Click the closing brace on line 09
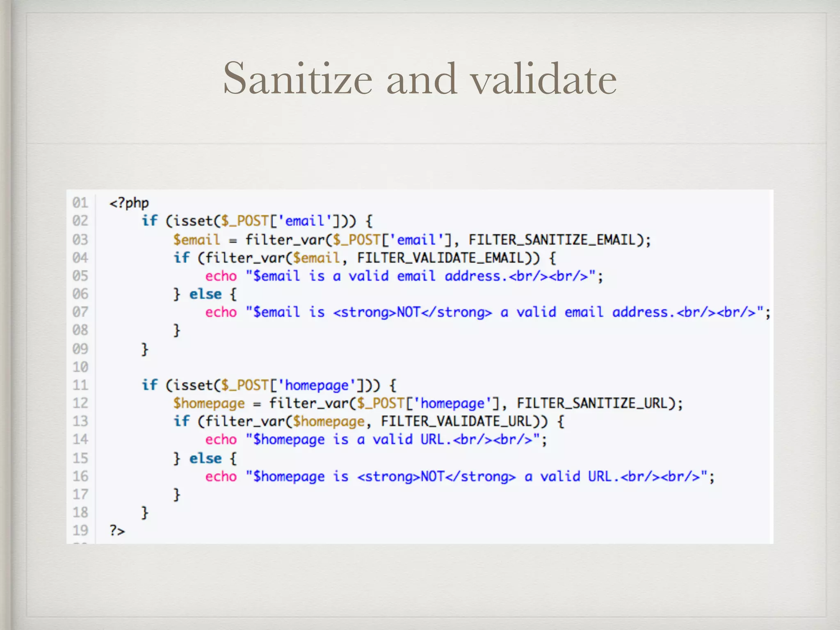The image size is (840, 630). pos(144,349)
